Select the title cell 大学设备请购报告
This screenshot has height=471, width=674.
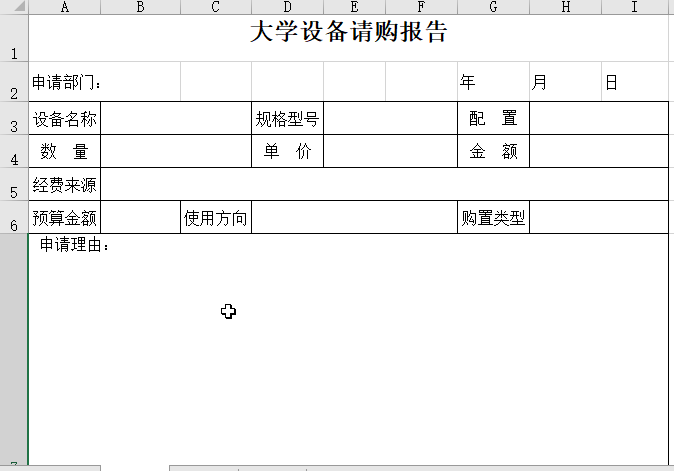[x=348, y=32]
